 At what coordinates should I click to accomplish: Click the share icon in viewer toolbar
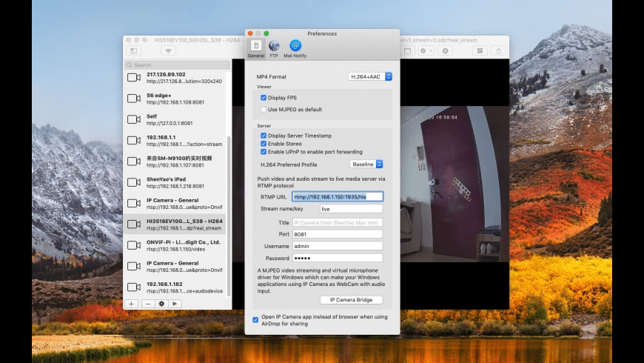pos(499,50)
